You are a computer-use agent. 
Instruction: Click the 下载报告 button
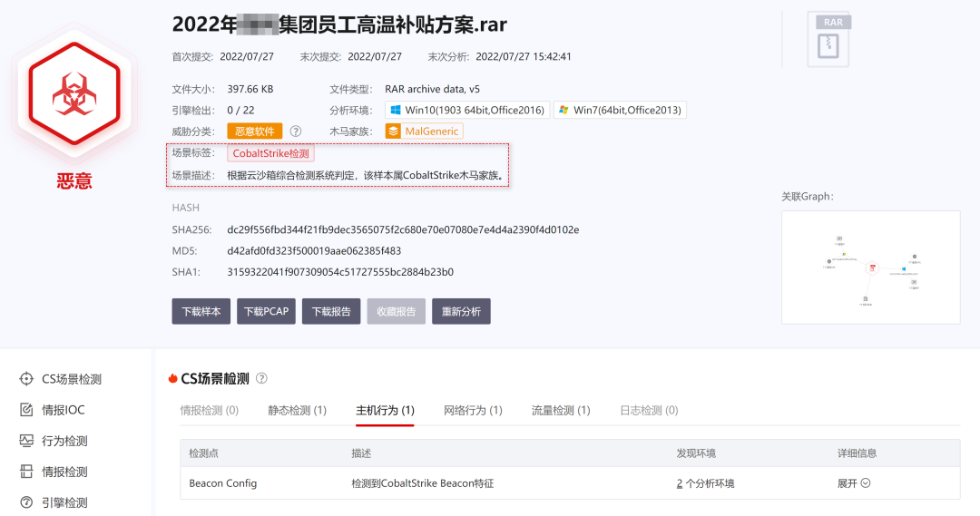(x=331, y=311)
